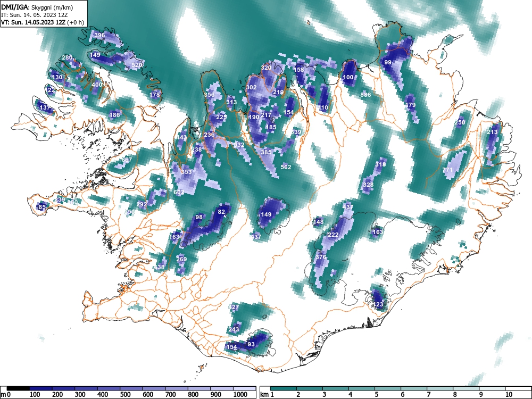The height and width of the screenshot is (399, 532).
Task: Click the '1000' label in the metres legend
Action: tap(240, 395)
